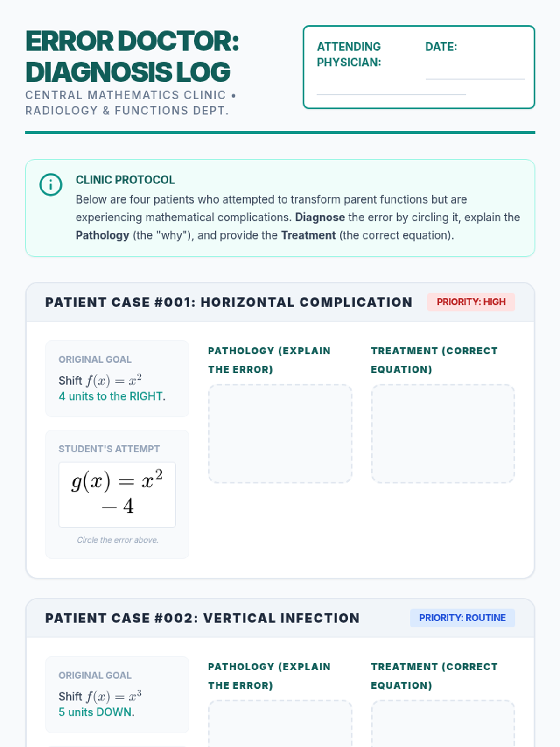Click the Student's Attempt label
The width and height of the screenshot is (560, 747).
(x=109, y=449)
